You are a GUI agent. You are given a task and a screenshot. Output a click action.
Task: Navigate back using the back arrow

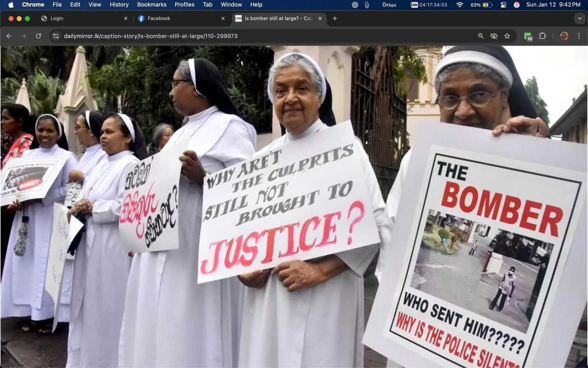coord(9,36)
